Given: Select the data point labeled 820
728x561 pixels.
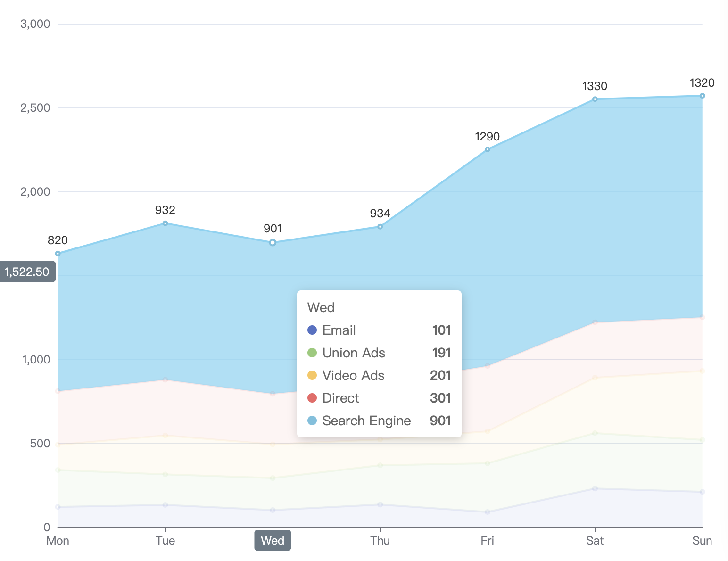Looking at the screenshot, I should pos(58,253).
